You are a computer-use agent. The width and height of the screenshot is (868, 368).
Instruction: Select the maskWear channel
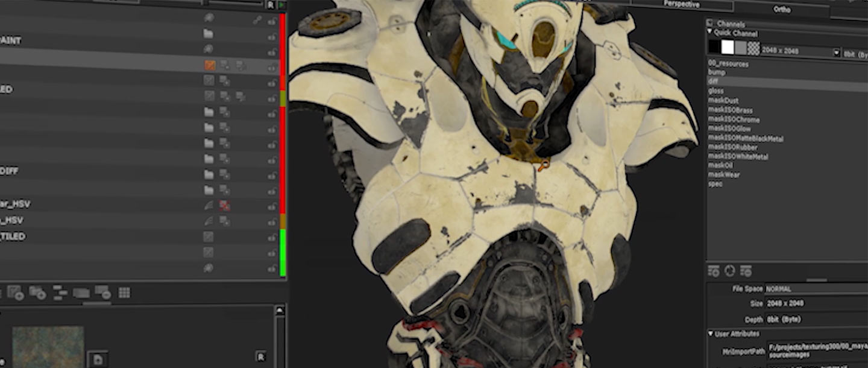point(723,175)
